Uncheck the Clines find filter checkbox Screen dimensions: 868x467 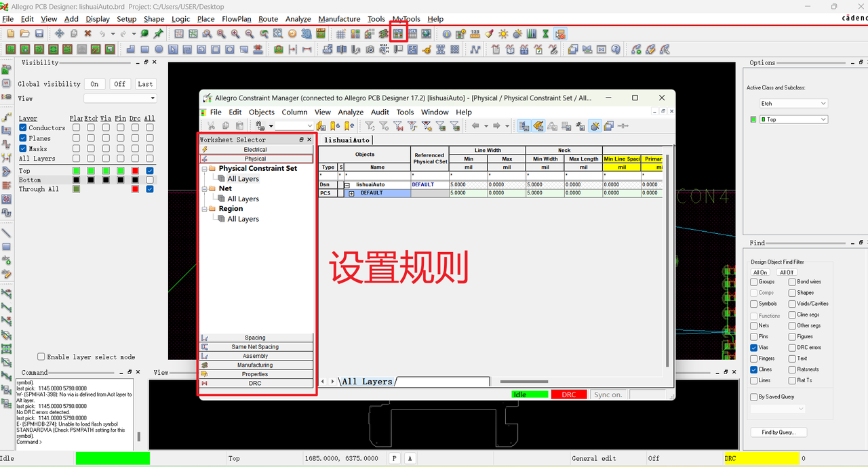point(754,369)
